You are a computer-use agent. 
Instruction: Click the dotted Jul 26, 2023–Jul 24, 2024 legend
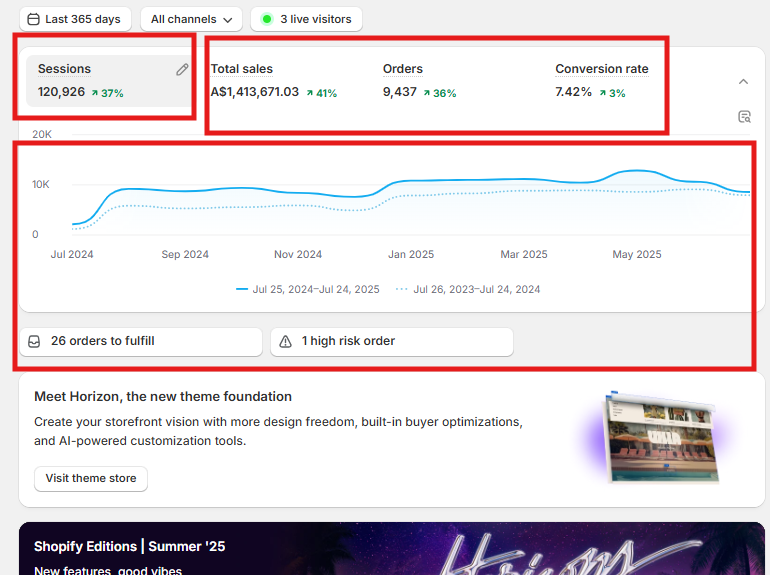(468, 289)
